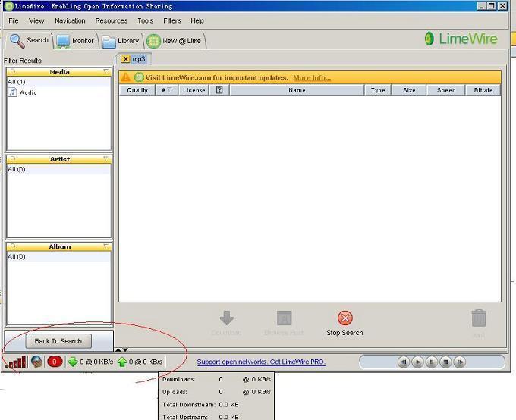The height and width of the screenshot is (420, 516).
Task: Click the warning triangle icon in banner
Action: click(x=125, y=77)
